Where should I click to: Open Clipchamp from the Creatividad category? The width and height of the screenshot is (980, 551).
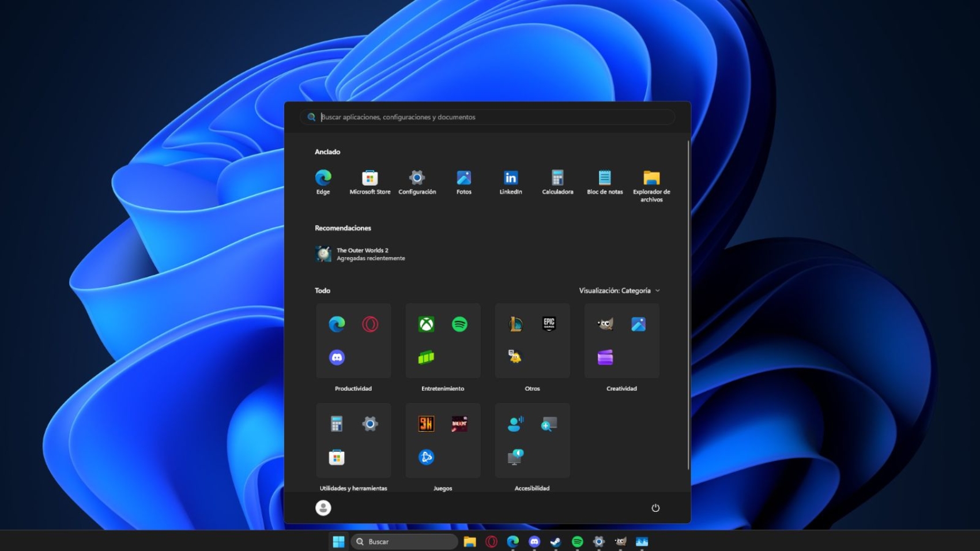click(x=605, y=357)
